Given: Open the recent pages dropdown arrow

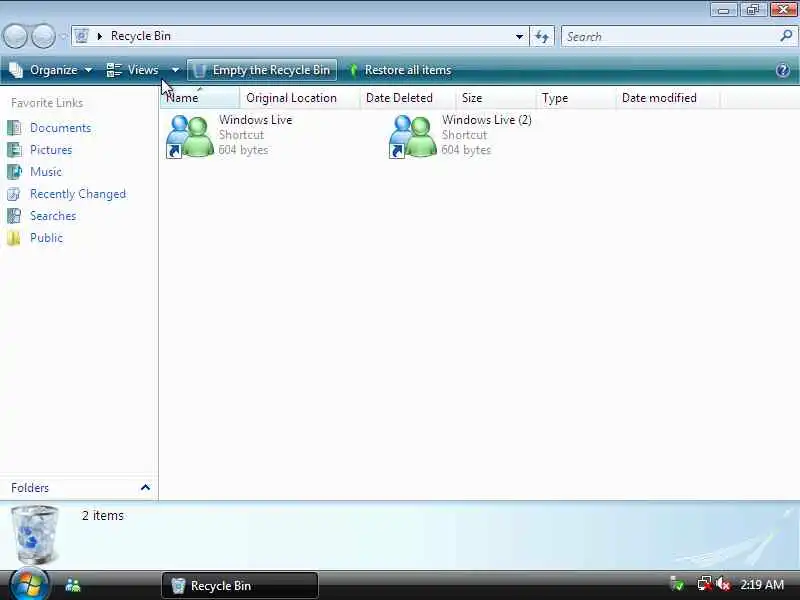Looking at the screenshot, I should (x=63, y=36).
